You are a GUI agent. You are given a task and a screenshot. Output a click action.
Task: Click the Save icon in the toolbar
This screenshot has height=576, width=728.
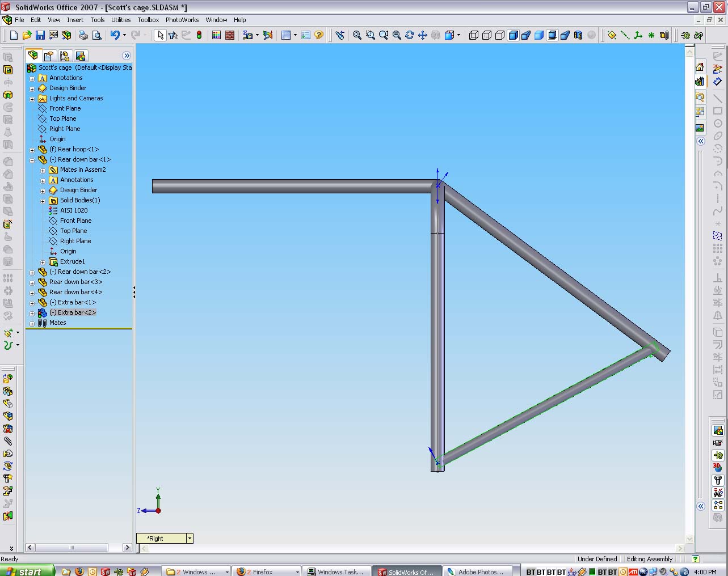coord(40,35)
